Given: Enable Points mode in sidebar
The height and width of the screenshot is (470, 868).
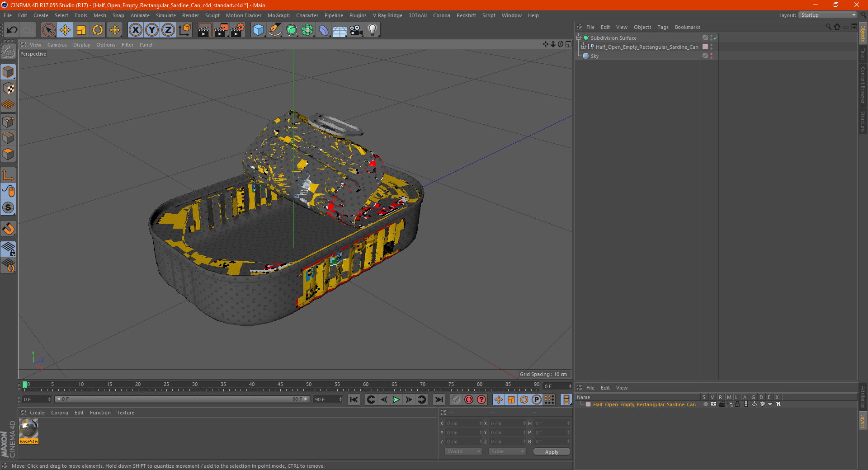Looking at the screenshot, I should [8, 122].
